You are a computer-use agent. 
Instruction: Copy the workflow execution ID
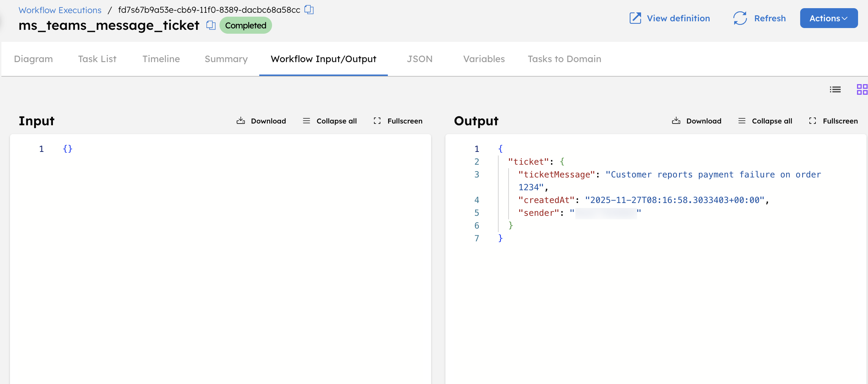pos(309,10)
